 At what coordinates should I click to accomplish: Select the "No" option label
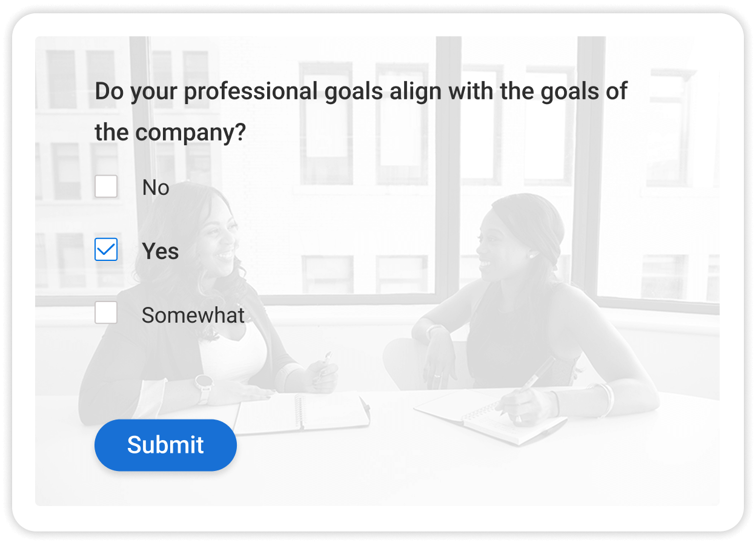[156, 188]
